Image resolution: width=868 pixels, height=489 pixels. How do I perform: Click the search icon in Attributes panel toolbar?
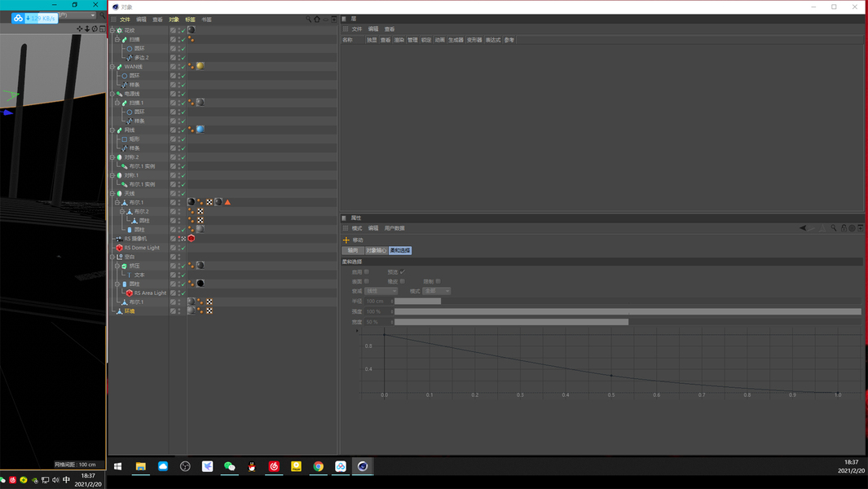[x=833, y=228]
